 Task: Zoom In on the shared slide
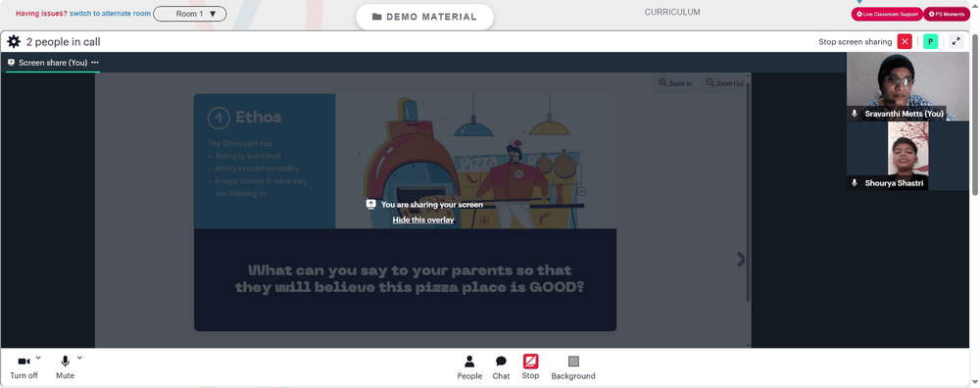click(x=675, y=83)
